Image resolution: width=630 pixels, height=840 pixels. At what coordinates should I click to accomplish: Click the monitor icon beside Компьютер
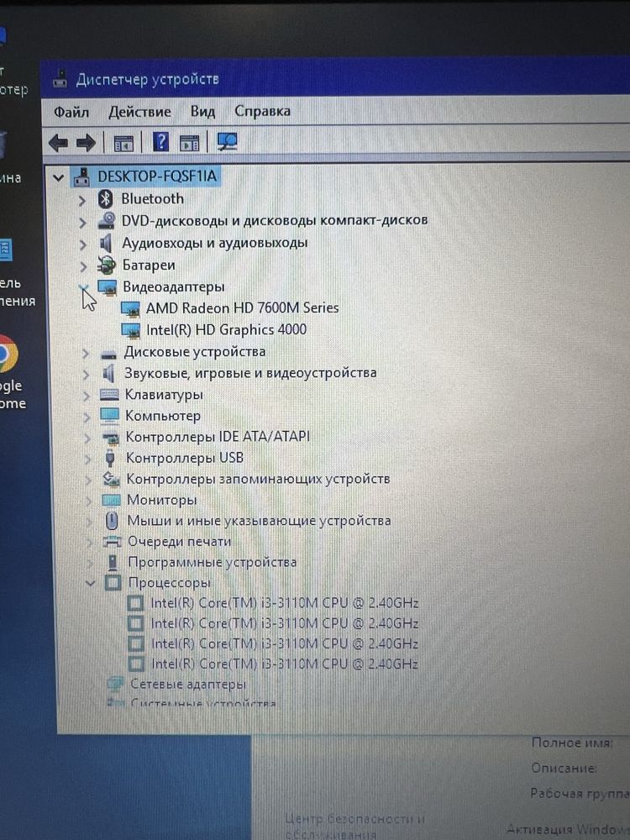110,417
